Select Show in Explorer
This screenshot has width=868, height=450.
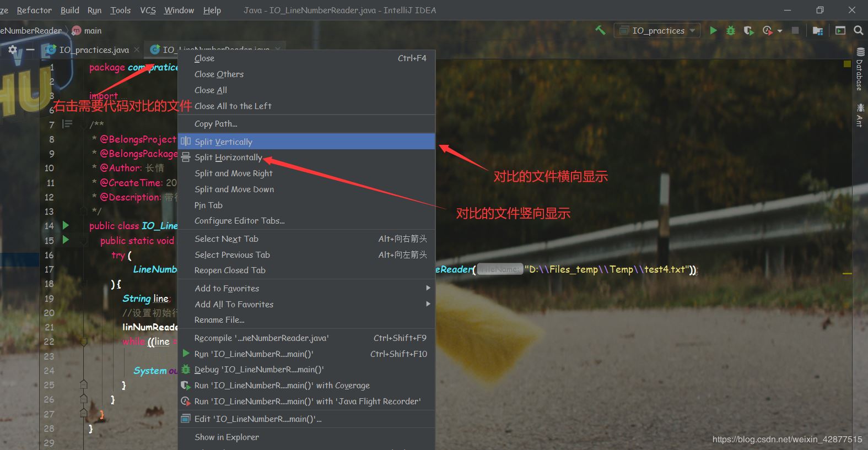click(306, 437)
